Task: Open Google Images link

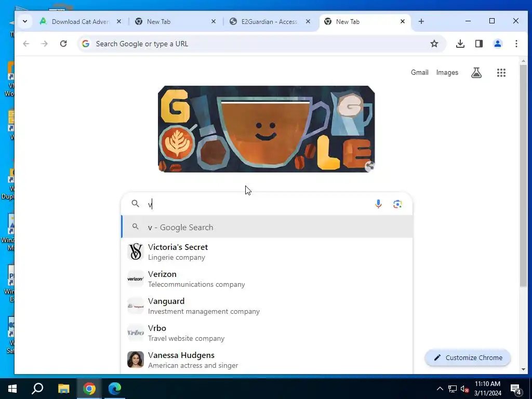Action: [x=447, y=72]
